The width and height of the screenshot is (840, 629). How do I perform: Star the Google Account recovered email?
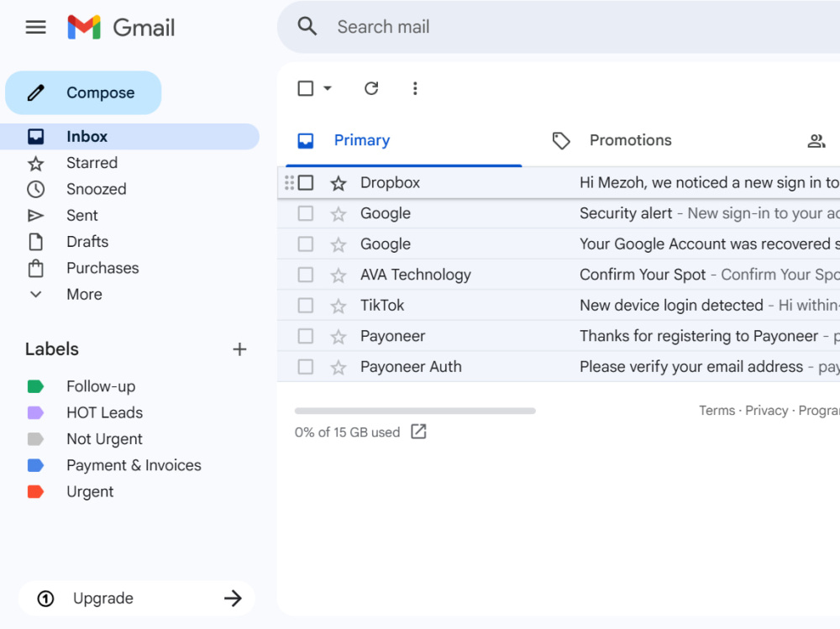[338, 244]
